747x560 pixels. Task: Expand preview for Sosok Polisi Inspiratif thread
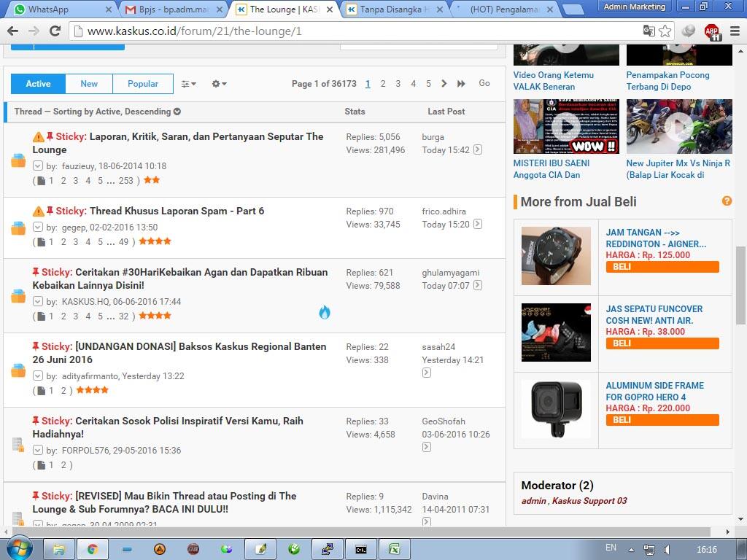point(38,450)
